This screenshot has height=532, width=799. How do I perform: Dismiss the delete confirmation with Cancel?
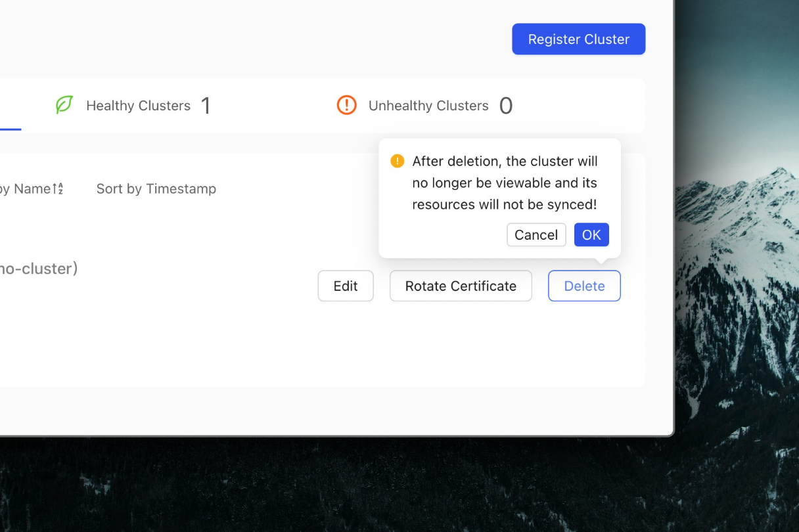coord(536,235)
